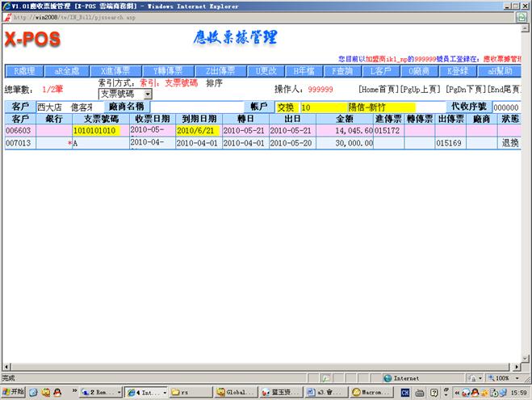Click the 交換 account input field
Screen dimensions: 532x400
[x=287, y=107]
